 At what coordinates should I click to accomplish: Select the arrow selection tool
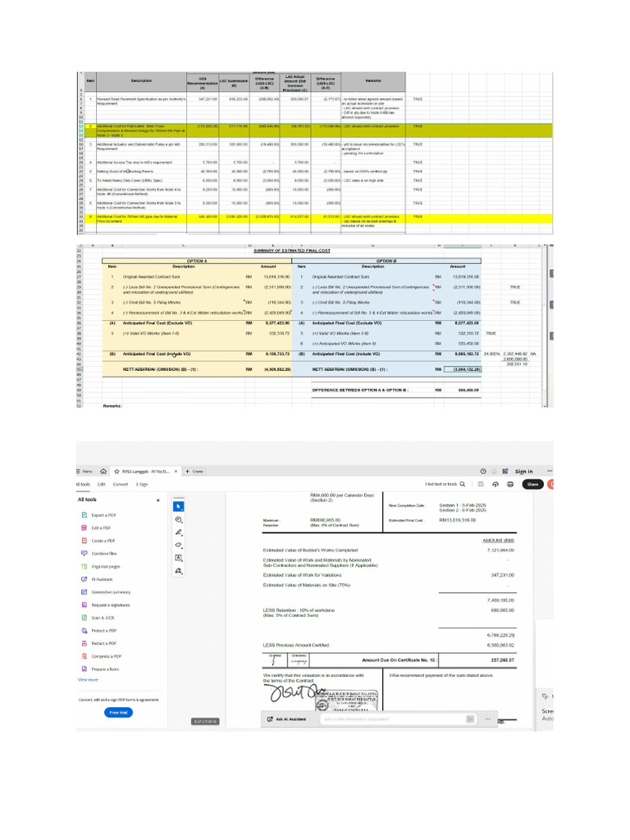179,506
